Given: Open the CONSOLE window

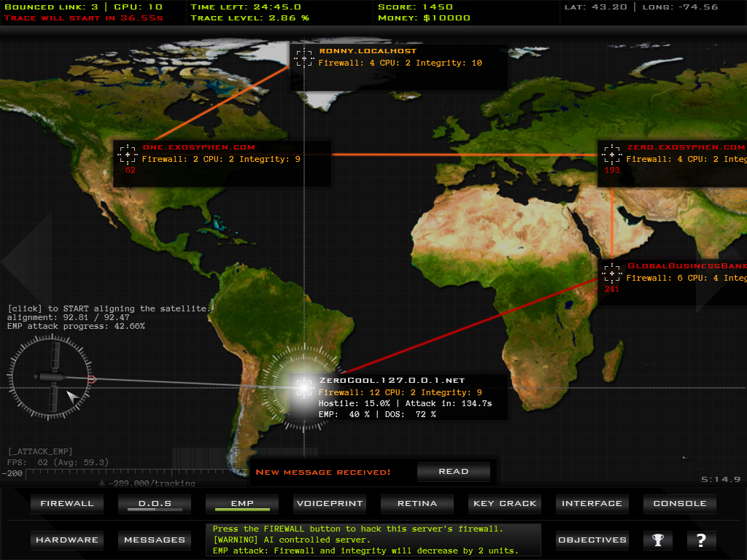Looking at the screenshot, I should click(x=679, y=504).
